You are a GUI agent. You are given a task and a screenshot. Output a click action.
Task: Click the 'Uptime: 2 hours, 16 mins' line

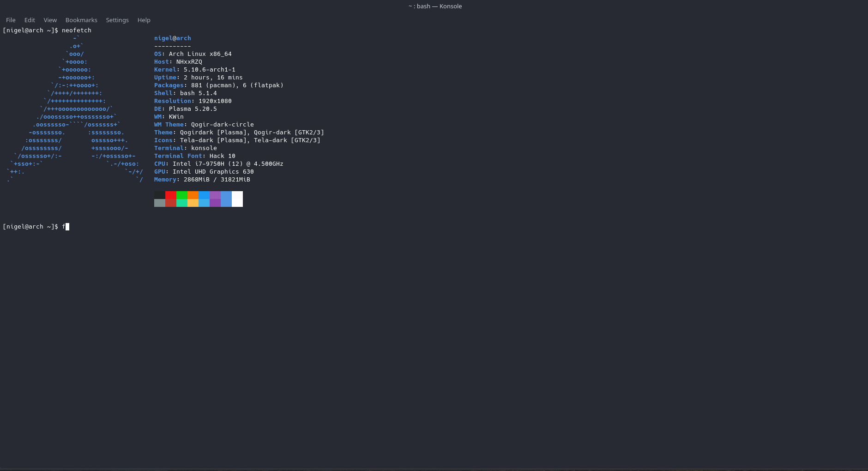[x=199, y=78]
